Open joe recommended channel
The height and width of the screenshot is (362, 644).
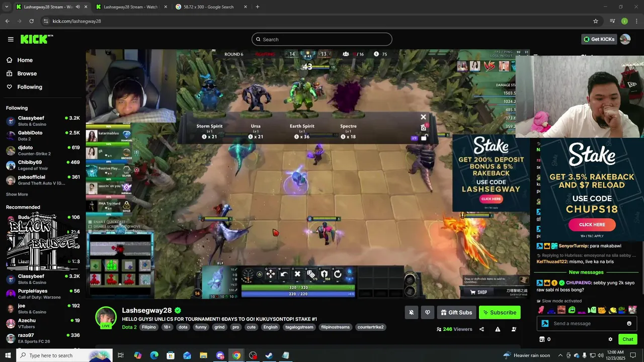pos(43,308)
